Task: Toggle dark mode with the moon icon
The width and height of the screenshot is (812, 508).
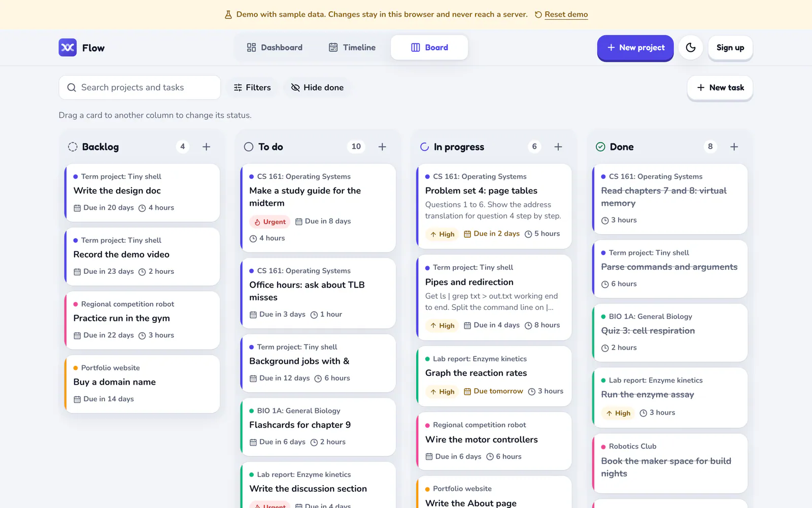Action: coord(691,48)
